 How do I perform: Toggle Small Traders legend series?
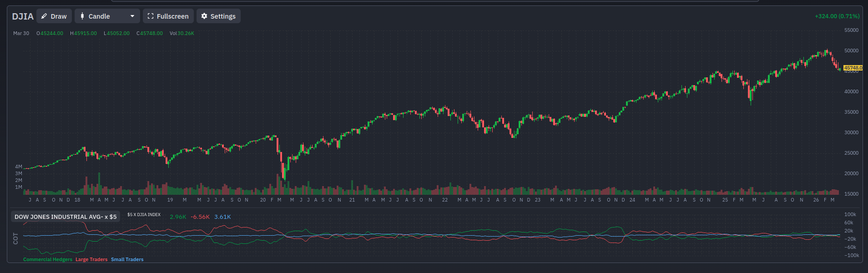coord(127,259)
